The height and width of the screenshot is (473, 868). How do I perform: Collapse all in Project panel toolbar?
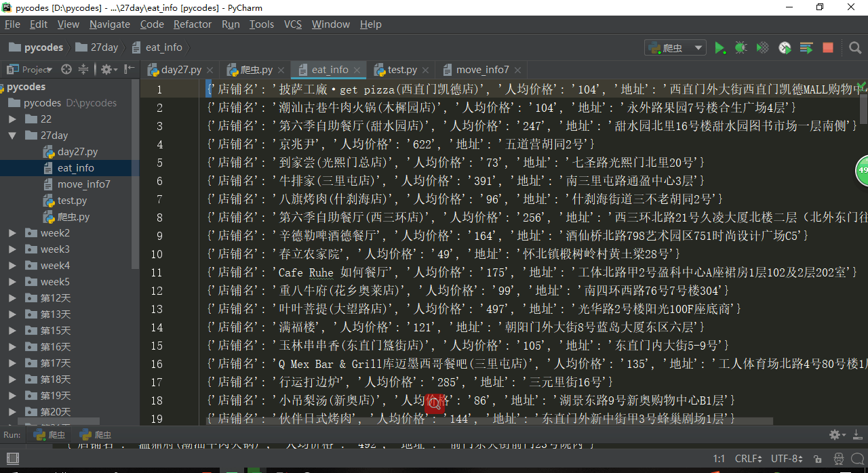(x=83, y=69)
